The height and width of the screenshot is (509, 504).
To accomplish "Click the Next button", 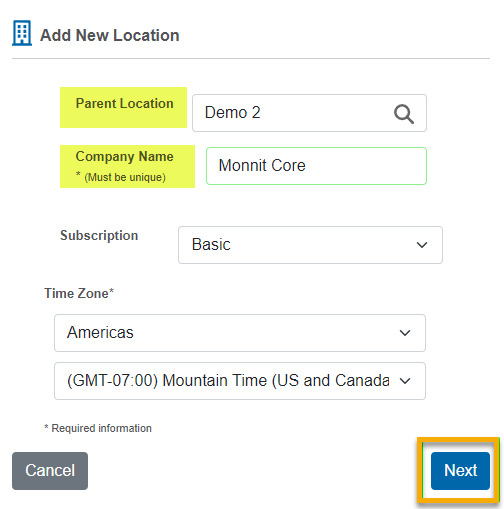I will click(x=460, y=471).
